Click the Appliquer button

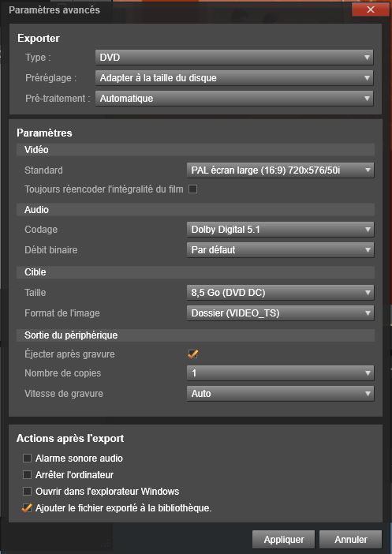284,540
